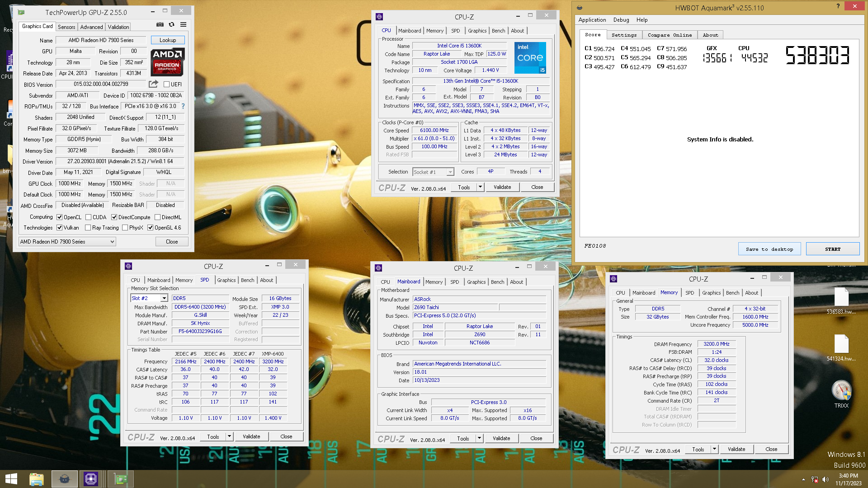Image resolution: width=868 pixels, height=488 pixels.
Task: Click Save to desktop button
Action: click(x=769, y=249)
